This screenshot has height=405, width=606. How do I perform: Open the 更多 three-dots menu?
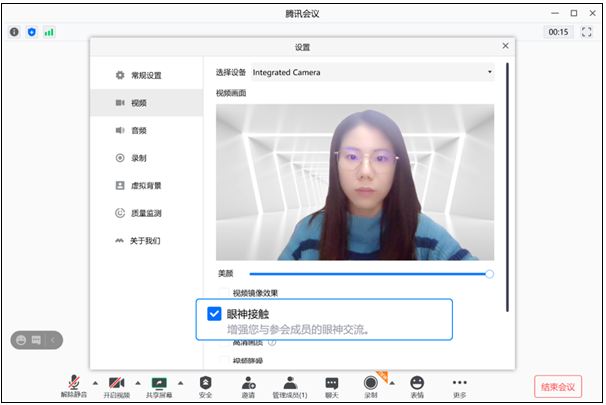[460, 382]
